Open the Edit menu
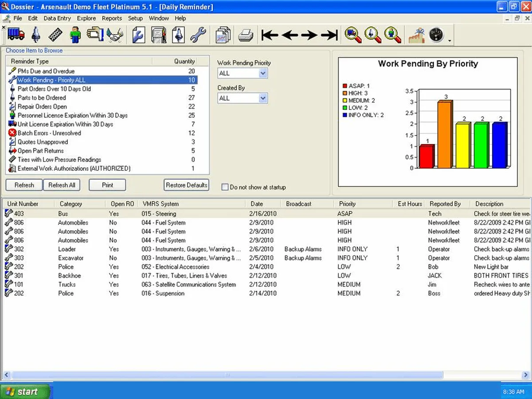This screenshot has width=532, height=399. click(x=33, y=18)
